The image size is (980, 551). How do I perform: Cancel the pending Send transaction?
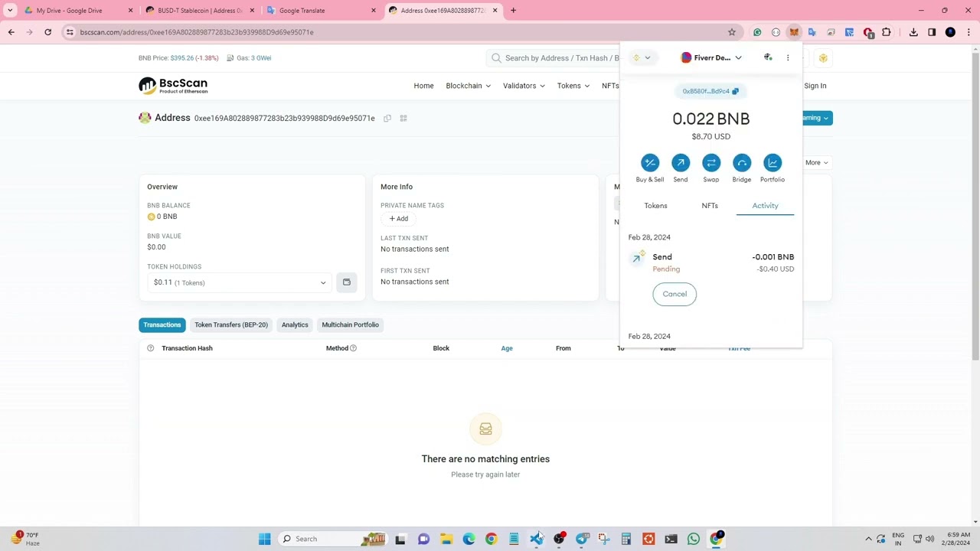click(675, 294)
